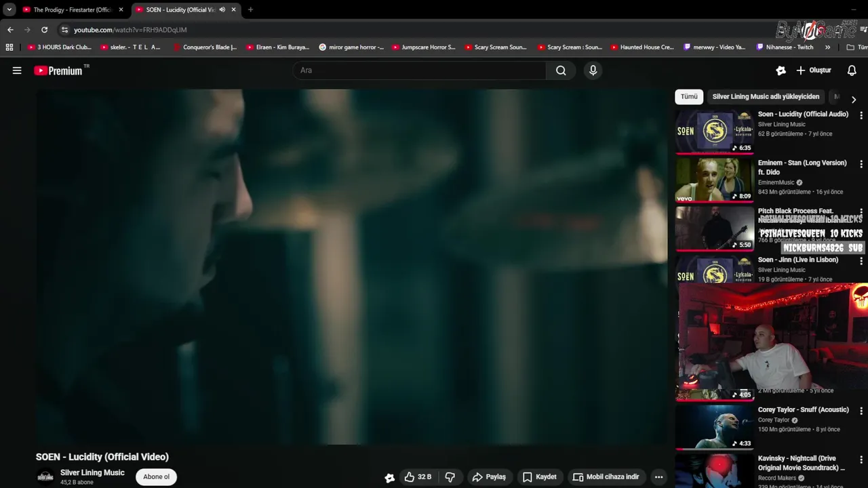Open Jumpscare Horror S... bookmark
This screenshot has height=488, width=868.
[x=423, y=47]
